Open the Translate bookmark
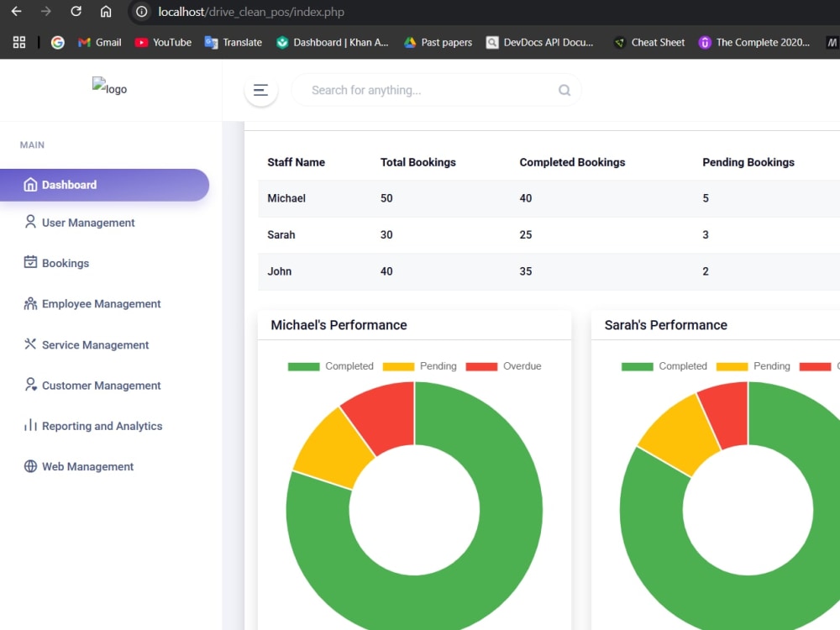 (234, 42)
